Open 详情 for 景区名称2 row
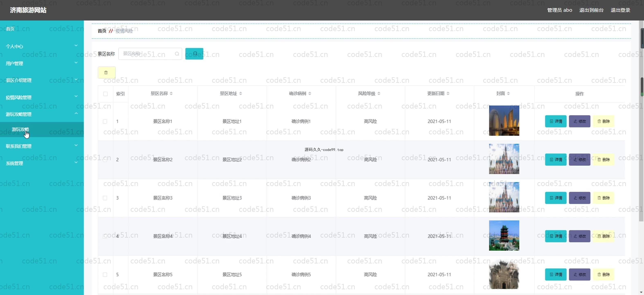The image size is (644, 295). click(x=555, y=160)
